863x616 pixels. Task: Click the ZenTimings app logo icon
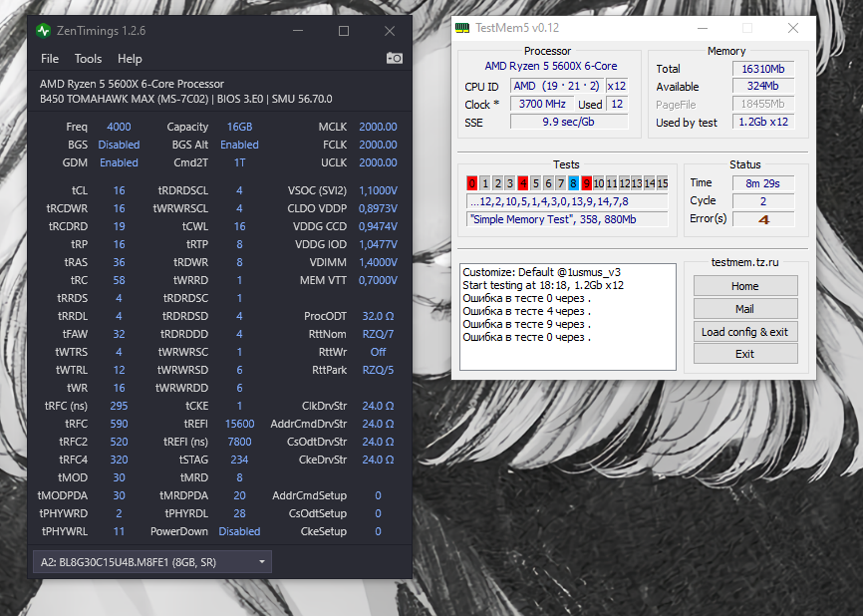pos(43,31)
